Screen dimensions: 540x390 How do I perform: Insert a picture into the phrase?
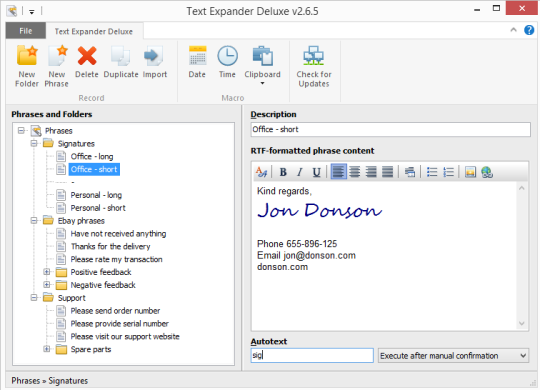(x=470, y=172)
